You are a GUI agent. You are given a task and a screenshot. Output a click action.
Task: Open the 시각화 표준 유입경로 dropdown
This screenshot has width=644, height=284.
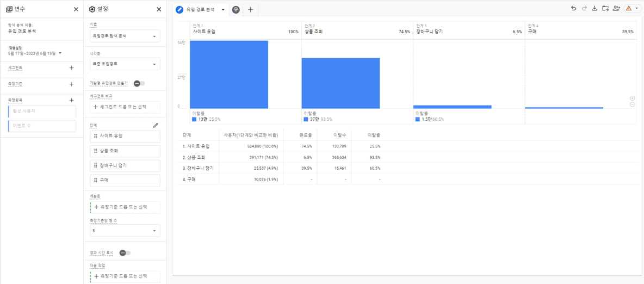click(x=125, y=64)
